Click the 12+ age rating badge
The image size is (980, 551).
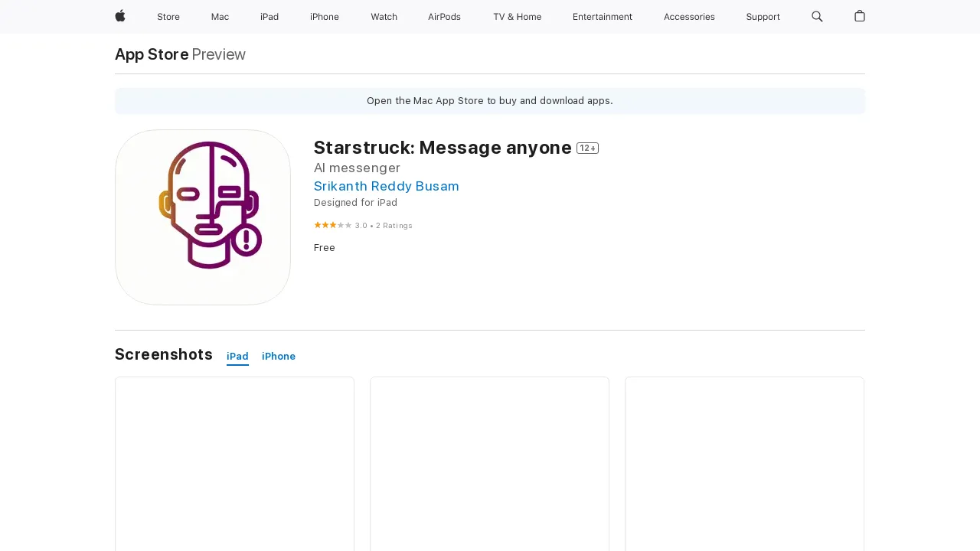(x=587, y=148)
